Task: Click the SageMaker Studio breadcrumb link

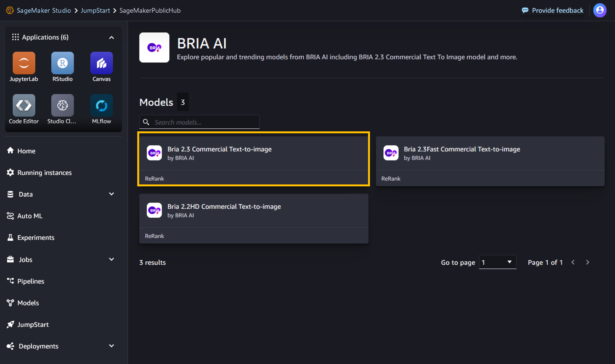Action: pyautogui.click(x=44, y=10)
